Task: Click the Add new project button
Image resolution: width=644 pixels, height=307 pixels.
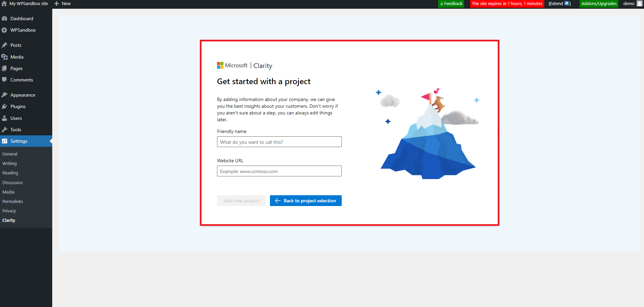Action: point(241,201)
